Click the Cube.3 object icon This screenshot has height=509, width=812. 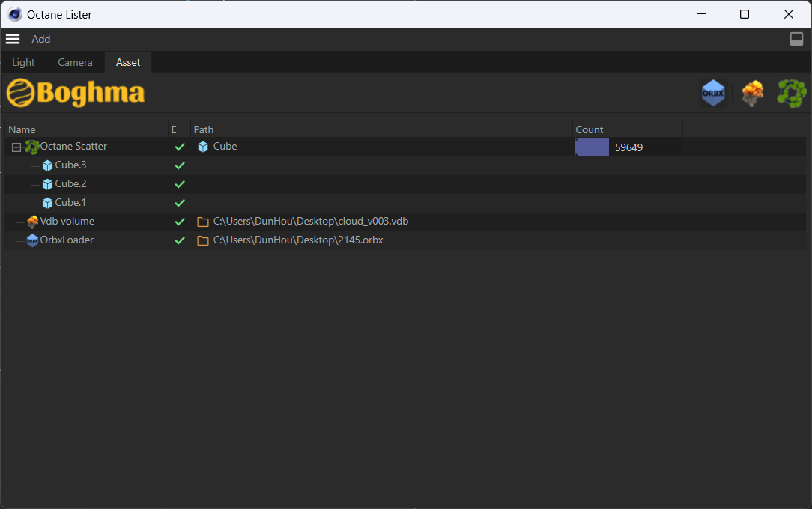48,165
